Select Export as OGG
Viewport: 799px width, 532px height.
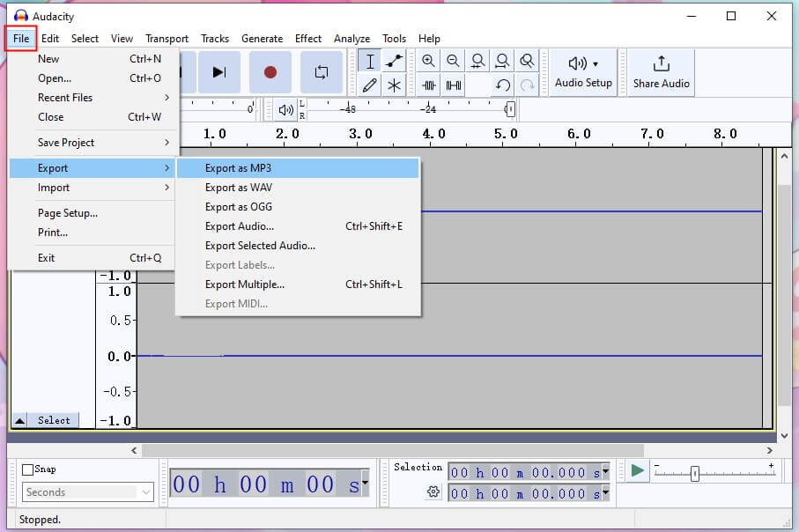pos(298,206)
